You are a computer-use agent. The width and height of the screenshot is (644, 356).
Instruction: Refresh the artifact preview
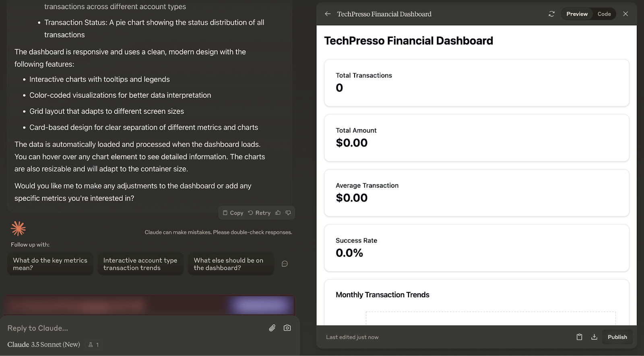[x=551, y=14]
